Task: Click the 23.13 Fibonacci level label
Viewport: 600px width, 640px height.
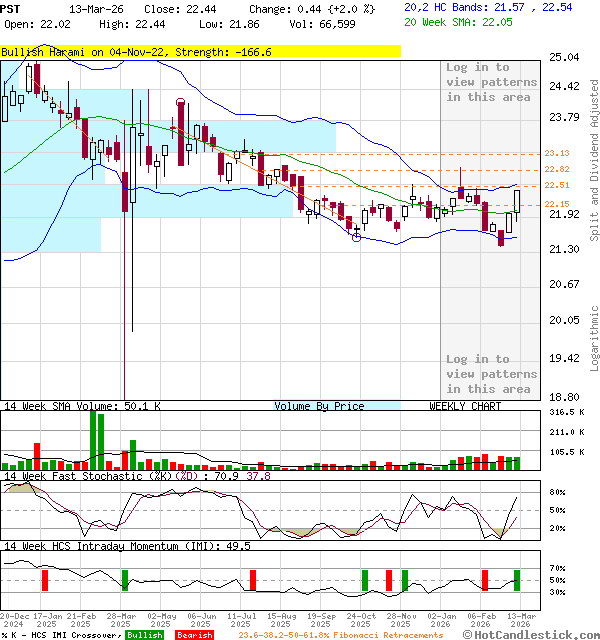Action: point(557,153)
